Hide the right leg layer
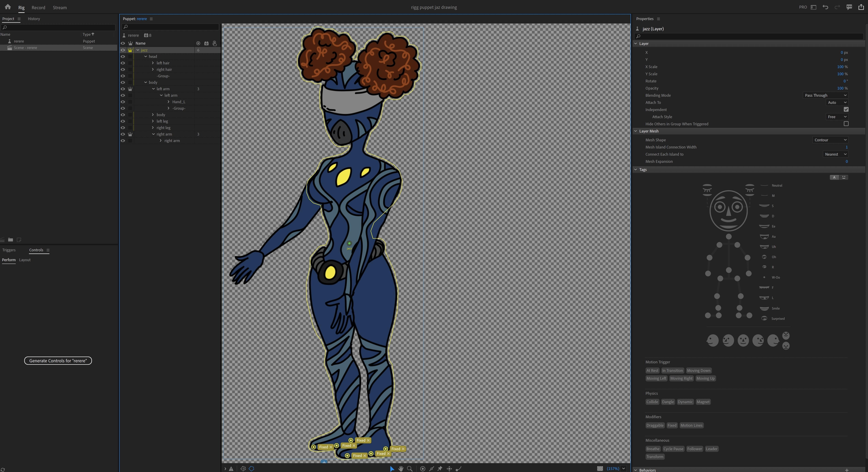This screenshot has width=868, height=472. [123, 128]
